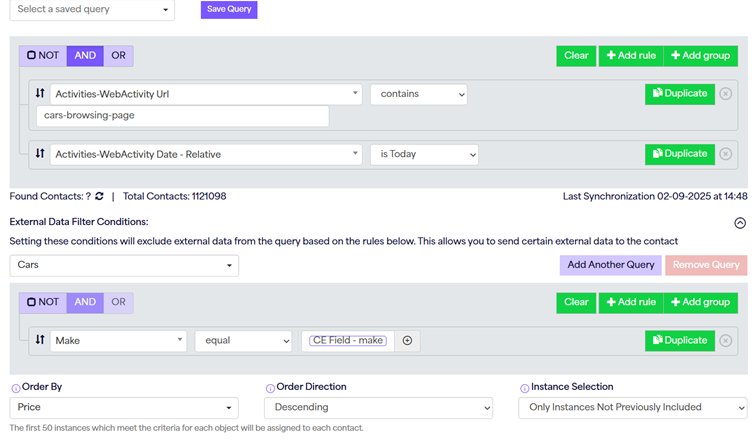
Task: Select OR in the Cars filter group
Action: pyautogui.click(x=118, y=302)
